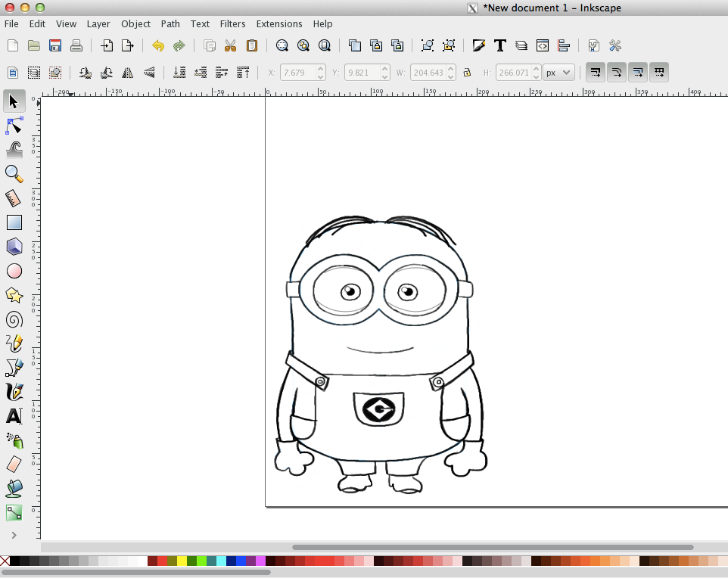
Task: Toggle scale stroke width with object
Action: tap(595, 73)
